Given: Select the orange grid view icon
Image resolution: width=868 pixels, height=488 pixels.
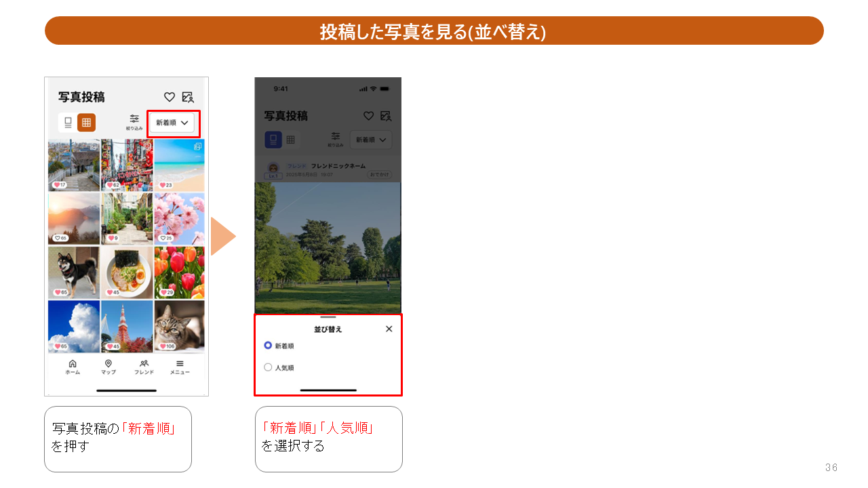Looking at the screenshot, I should 86,123.
